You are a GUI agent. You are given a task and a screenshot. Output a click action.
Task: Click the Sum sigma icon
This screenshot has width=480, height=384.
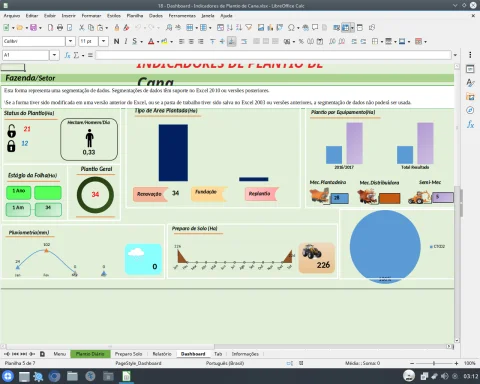[x=76, y=55]
